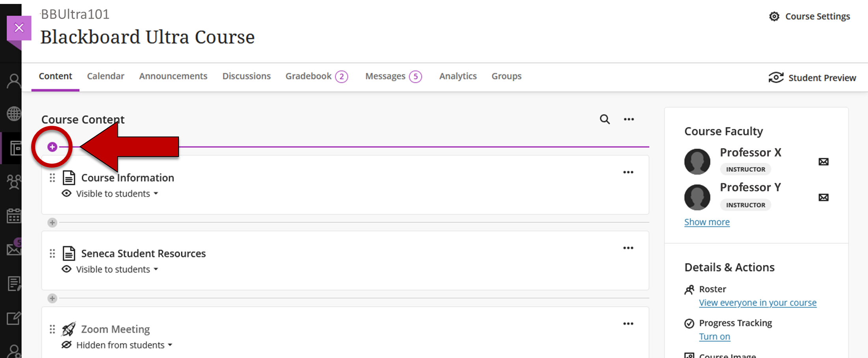The width and height of the screenshot is (868, 358).
Task: Open Course Information item title
Action: click(x=127, y=178)
